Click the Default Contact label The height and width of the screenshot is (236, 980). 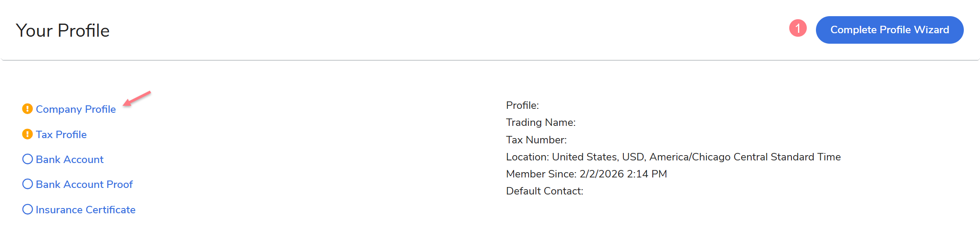pyautogui.click(x=545, y=191)
